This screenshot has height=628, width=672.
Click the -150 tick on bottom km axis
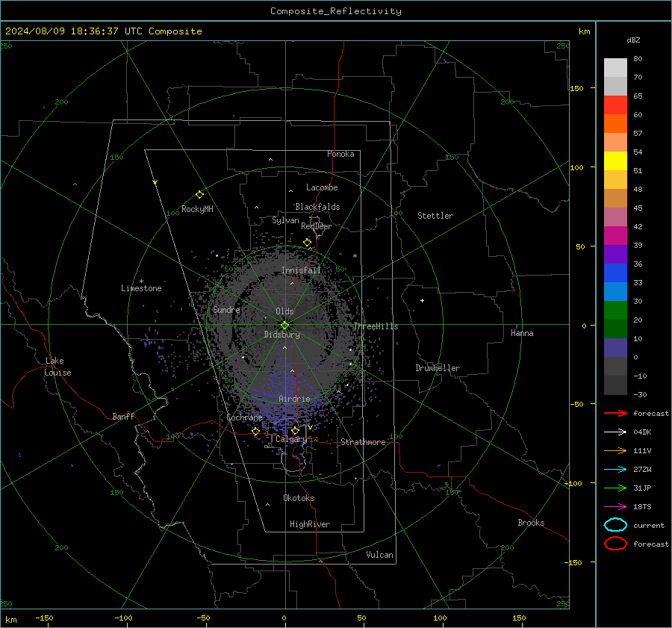tap(44, 618)
